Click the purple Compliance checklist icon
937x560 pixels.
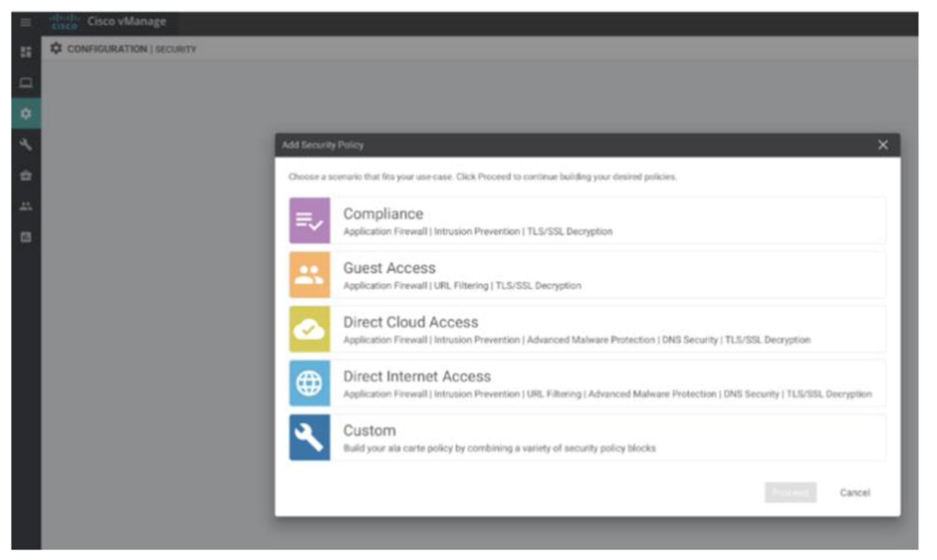(x=309, y=221)
